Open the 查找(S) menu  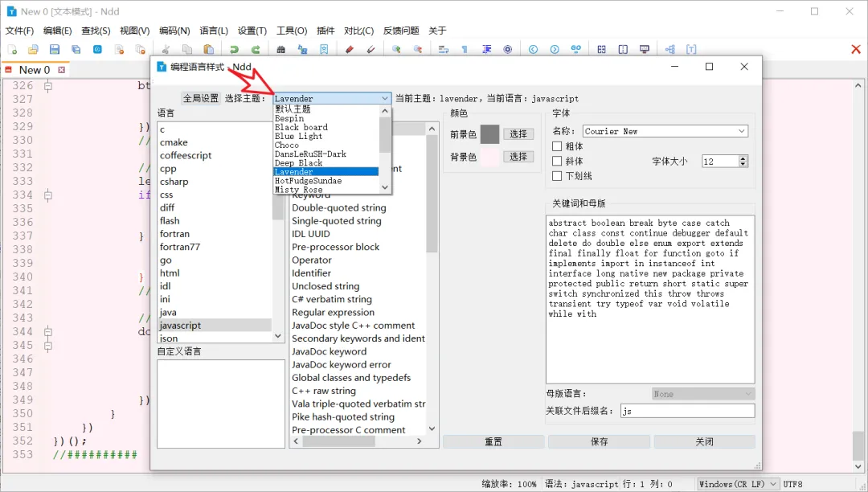[96, 31]
